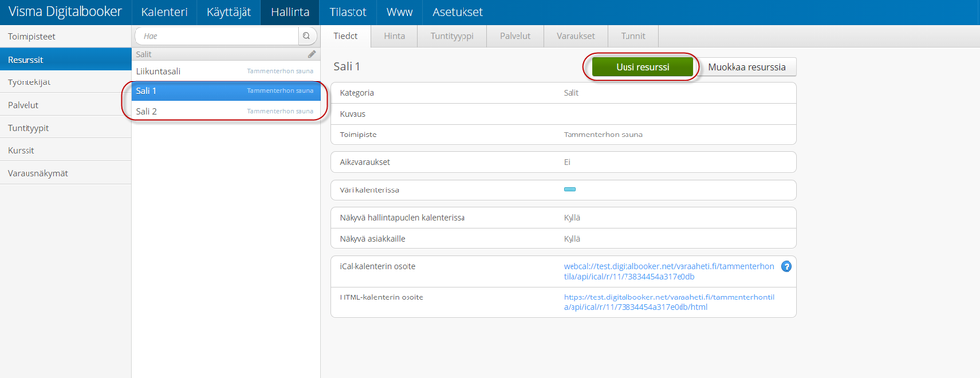Open the webcal iCal calendar link
Screen dimensions: 980x378
pyautogui.click(x=668, y=271)
